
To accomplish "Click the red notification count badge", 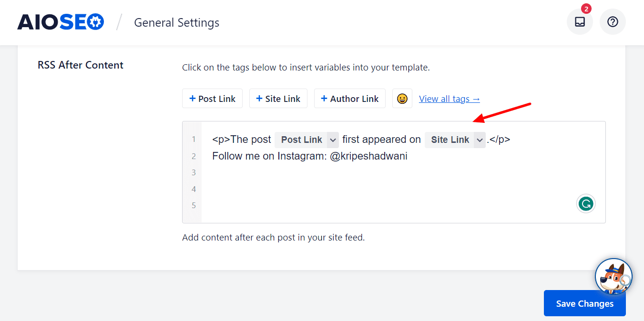I will 586,9.
